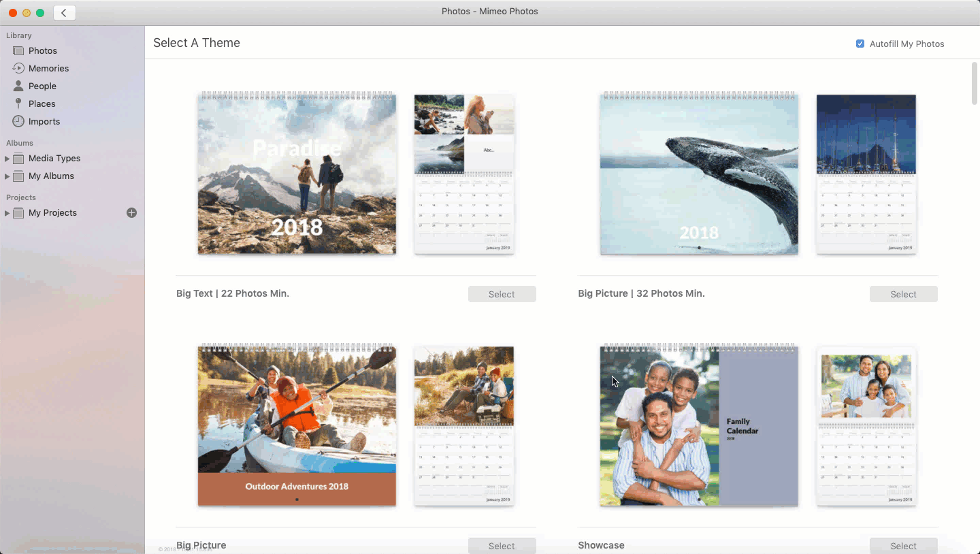The width and height of the screenshot is (980, 554).
Task: Click the 'Select A Theme' heading
Action: 197,43
